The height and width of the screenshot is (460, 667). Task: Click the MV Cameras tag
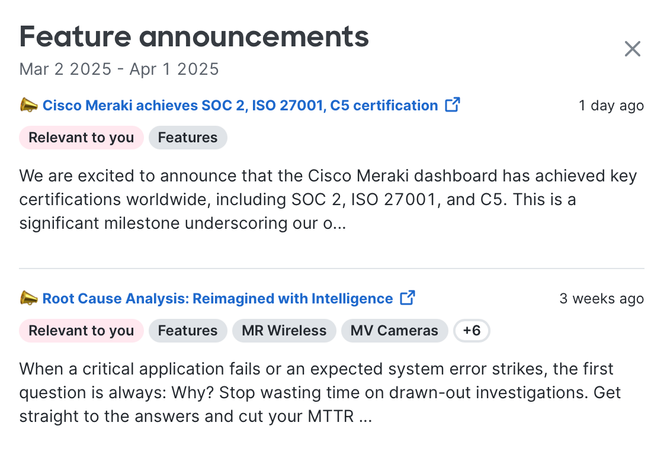coord(394,331)
